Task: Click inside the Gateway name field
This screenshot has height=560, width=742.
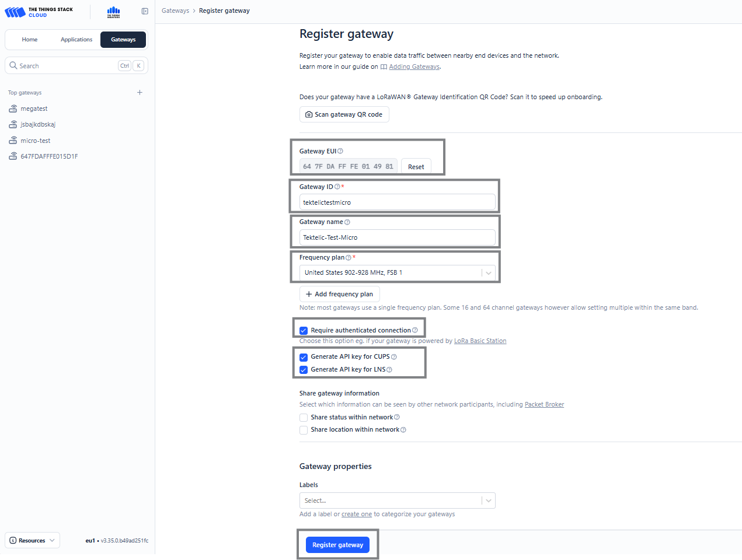Action: coord(397,237)
